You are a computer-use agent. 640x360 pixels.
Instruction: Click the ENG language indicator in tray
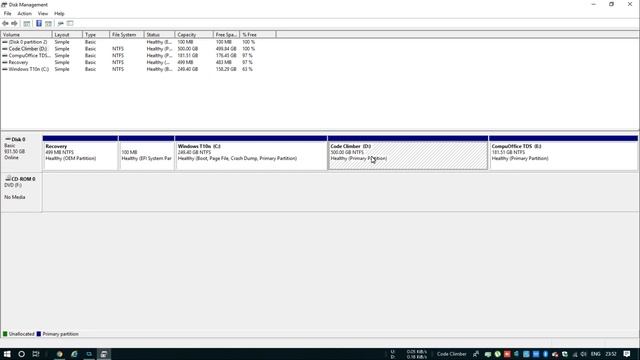[x=596, y=354]
